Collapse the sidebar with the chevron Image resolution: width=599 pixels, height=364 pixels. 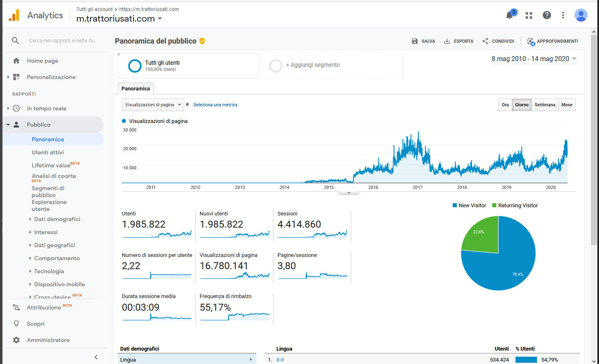(x=96, y=357)
